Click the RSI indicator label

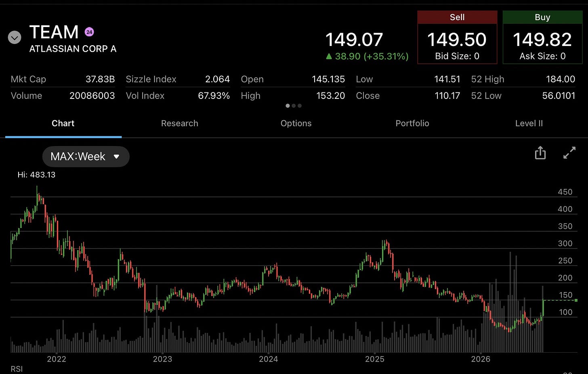click(17, 369)
